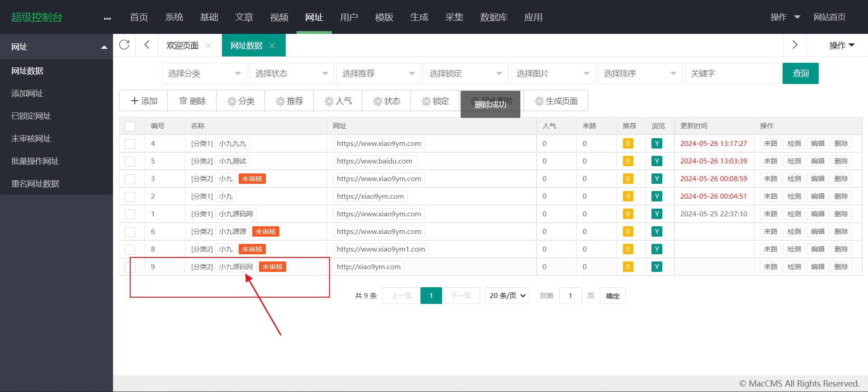Open the 选择分类 dropdown

(204, 73)
